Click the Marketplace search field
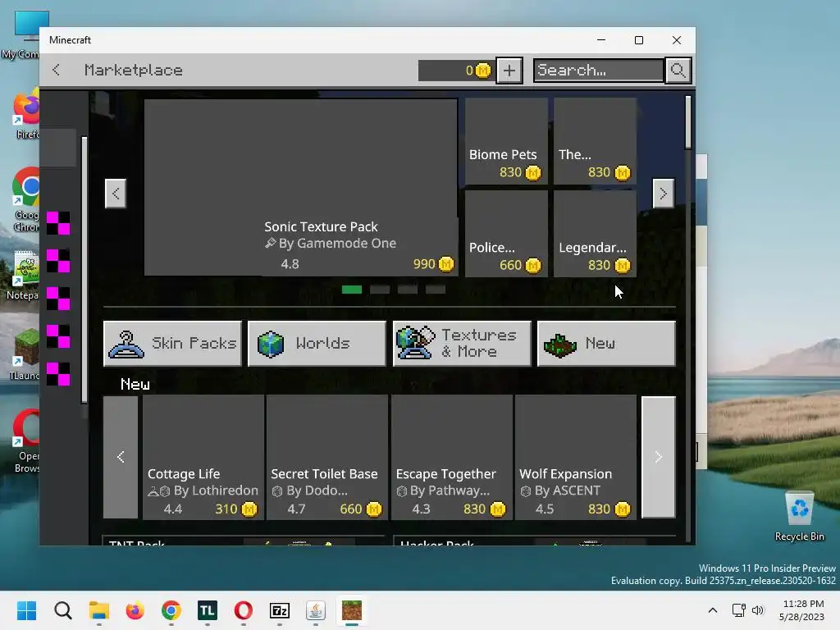Image resolution: width=840 pixels, height=630 pixels. 598,71
